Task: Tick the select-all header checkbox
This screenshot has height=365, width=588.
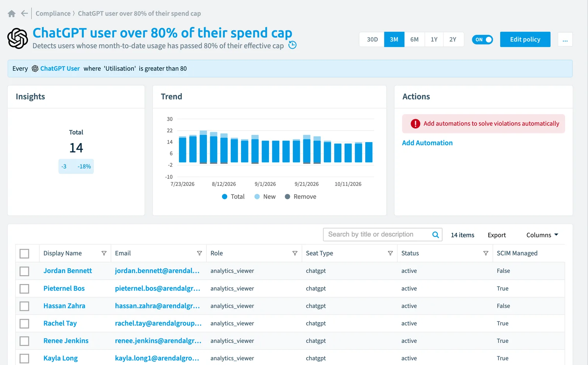Action: click(24, 254)
